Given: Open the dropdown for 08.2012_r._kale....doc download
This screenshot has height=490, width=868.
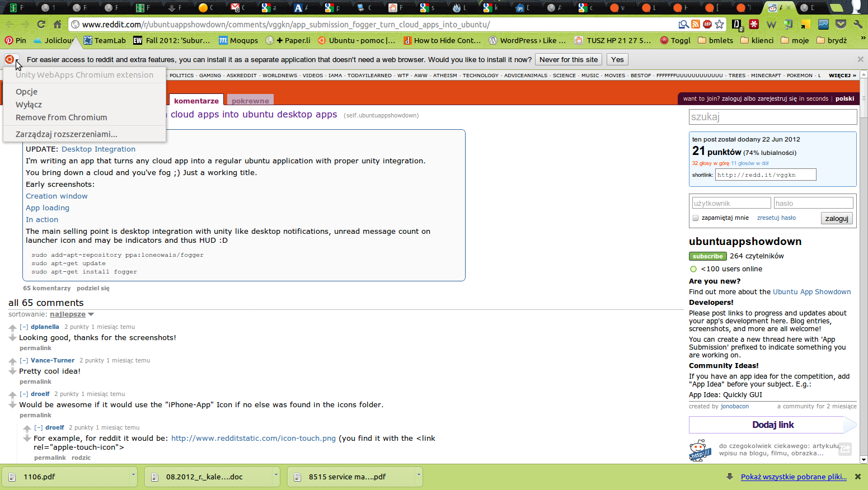Looking at the screenshot, I should click(276, 475).
